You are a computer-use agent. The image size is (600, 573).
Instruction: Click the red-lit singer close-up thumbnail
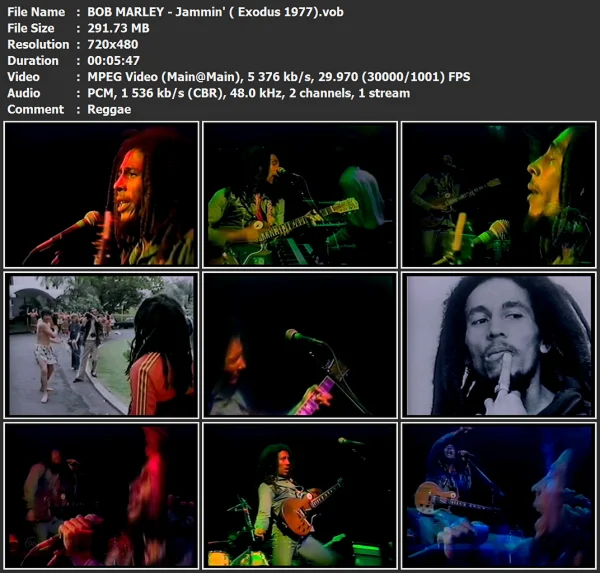(101, 194)
